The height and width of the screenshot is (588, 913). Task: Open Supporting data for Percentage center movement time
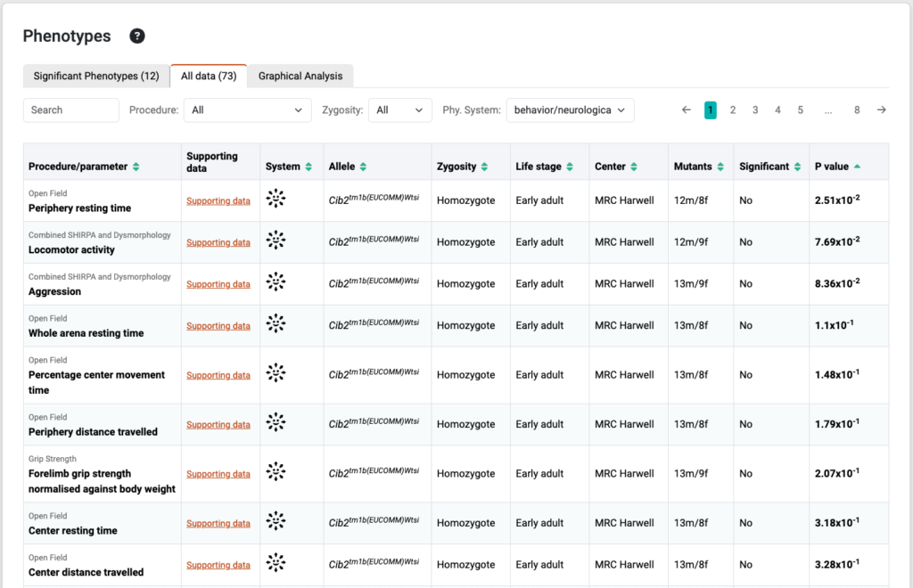pos(218,375)
